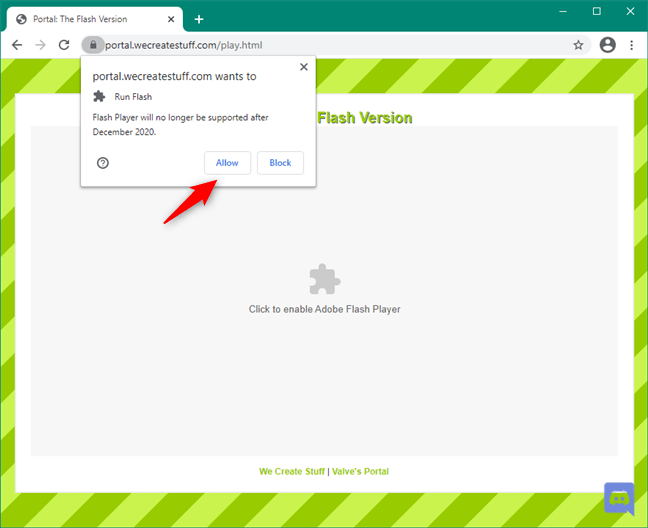
Task: Open the help question mark in the popup
Action: click(x=103, y=163)
